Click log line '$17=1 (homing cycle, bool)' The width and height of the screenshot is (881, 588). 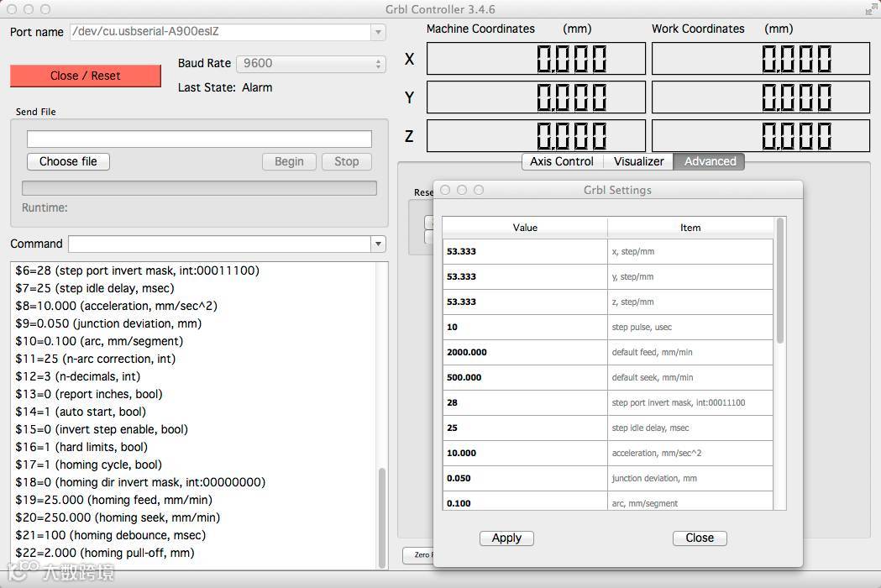(x=89, y=465)
